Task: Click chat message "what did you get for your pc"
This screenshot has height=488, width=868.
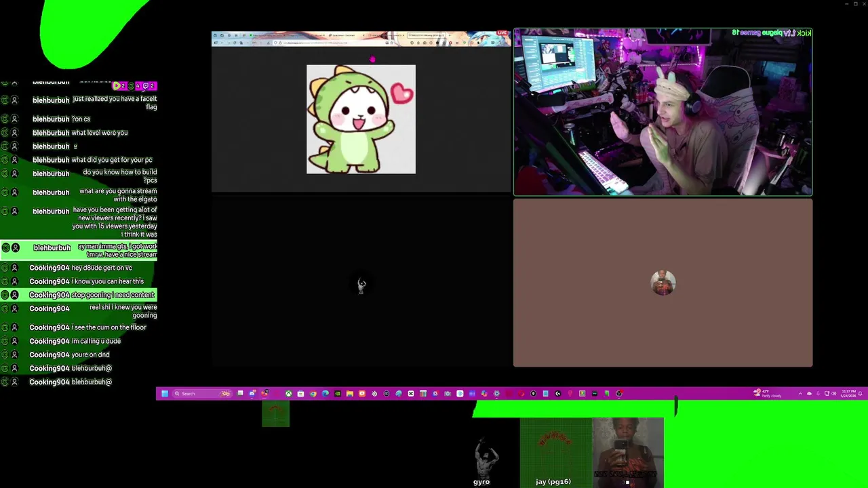Action: coord(112,160)
